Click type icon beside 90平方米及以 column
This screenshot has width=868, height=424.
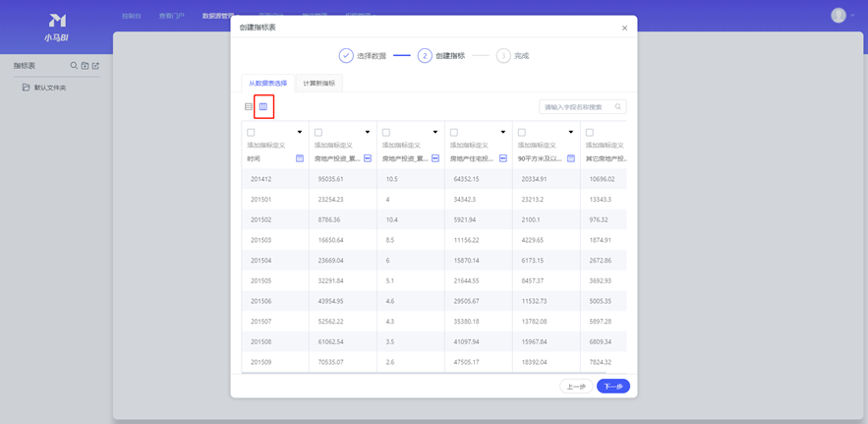click(570, 158)
